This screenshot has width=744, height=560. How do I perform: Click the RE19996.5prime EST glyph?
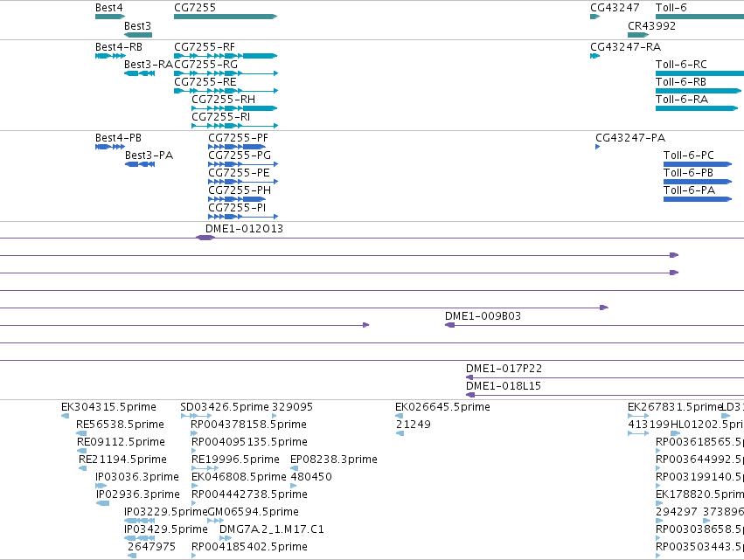pos(205,468)
